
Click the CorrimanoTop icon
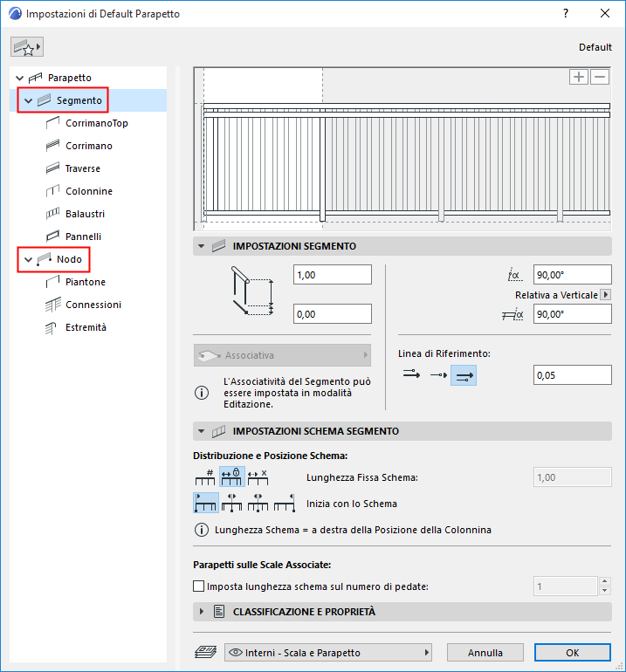coord(52,123)
